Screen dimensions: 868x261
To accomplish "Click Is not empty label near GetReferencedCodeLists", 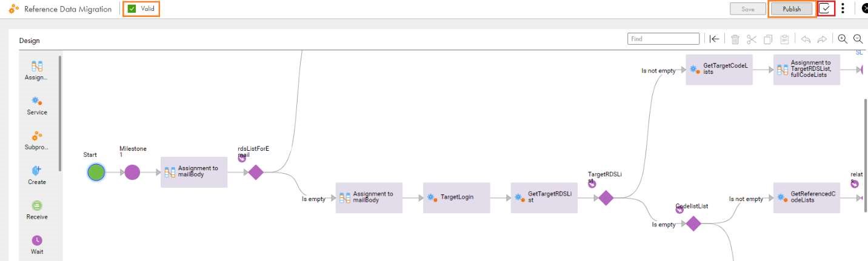I will tap(746, 199).
